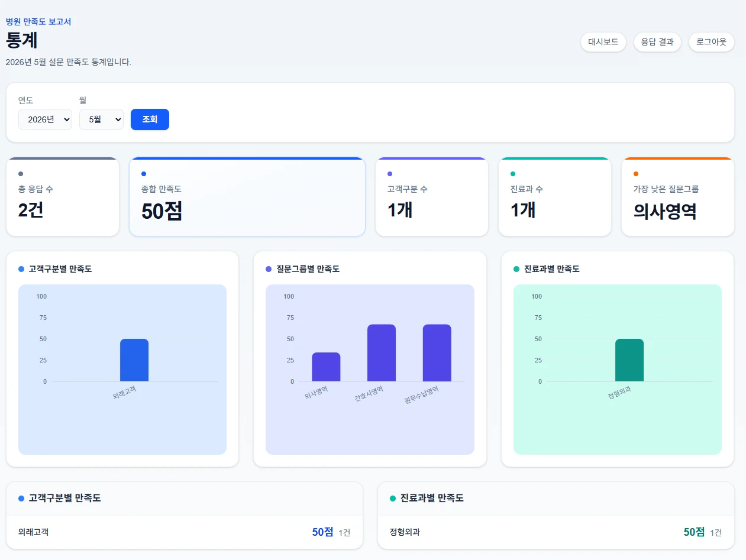Click the 의사영역 bar in chart
Image resolution: width=746 pixels, height=560 pixels.
pos(326,367)
